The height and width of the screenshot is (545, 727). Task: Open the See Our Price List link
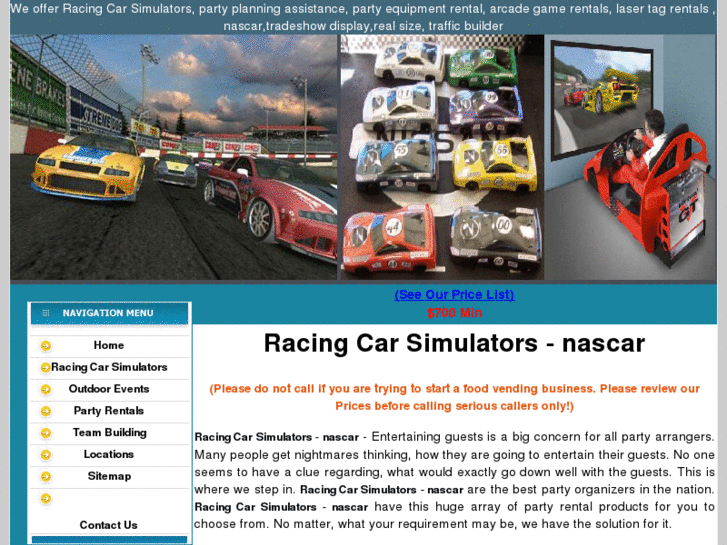coord(454,295)
